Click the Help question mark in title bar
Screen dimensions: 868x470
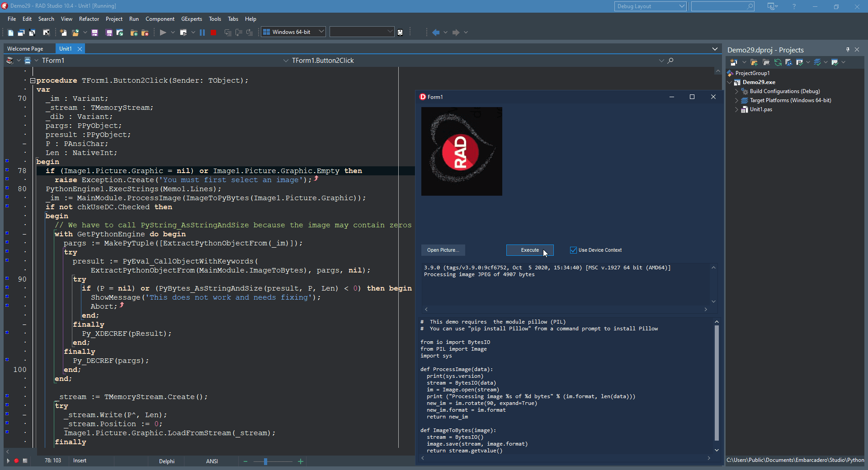click(x=794, y=6)
